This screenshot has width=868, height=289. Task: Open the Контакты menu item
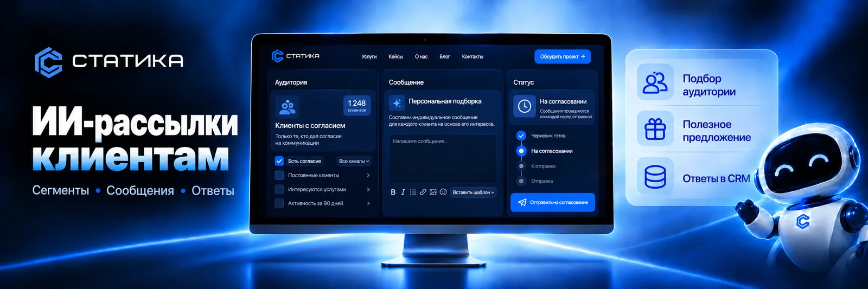[473, 56]
